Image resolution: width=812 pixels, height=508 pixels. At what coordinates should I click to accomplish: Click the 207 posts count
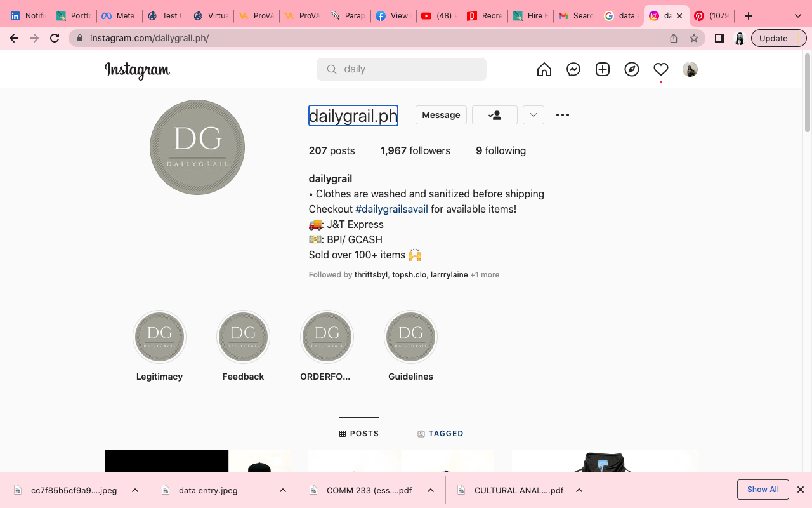[x=332, y=150]
